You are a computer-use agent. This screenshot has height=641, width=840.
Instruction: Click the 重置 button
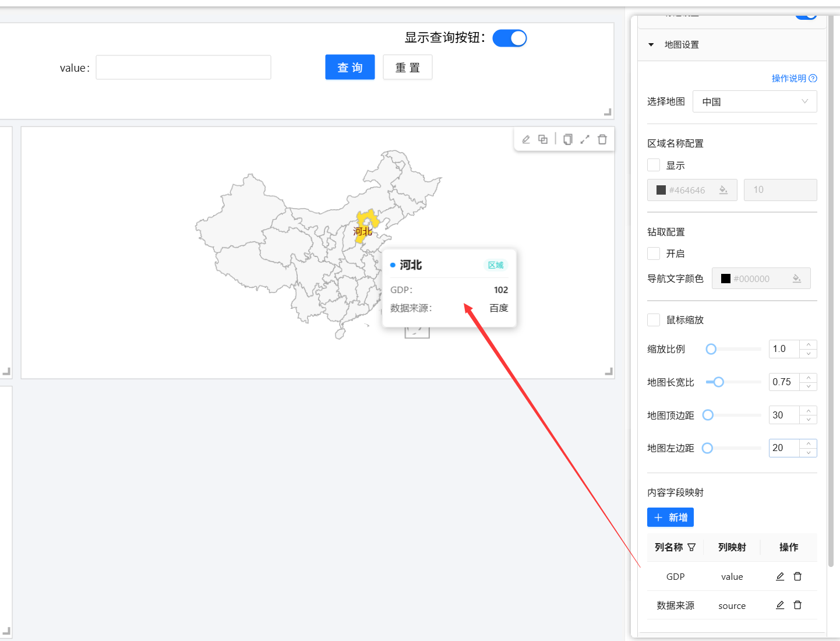coord(407,68)
